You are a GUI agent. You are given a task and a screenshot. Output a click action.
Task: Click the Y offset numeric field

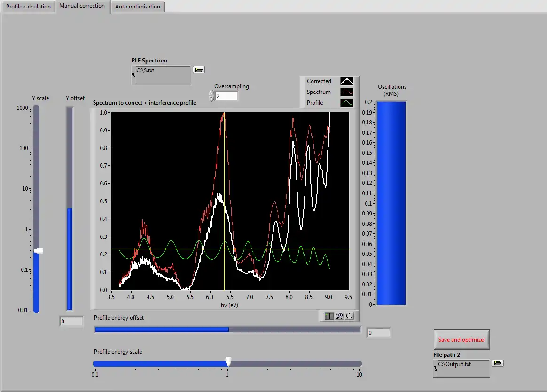pyautogui.click(x=71, y=322)
